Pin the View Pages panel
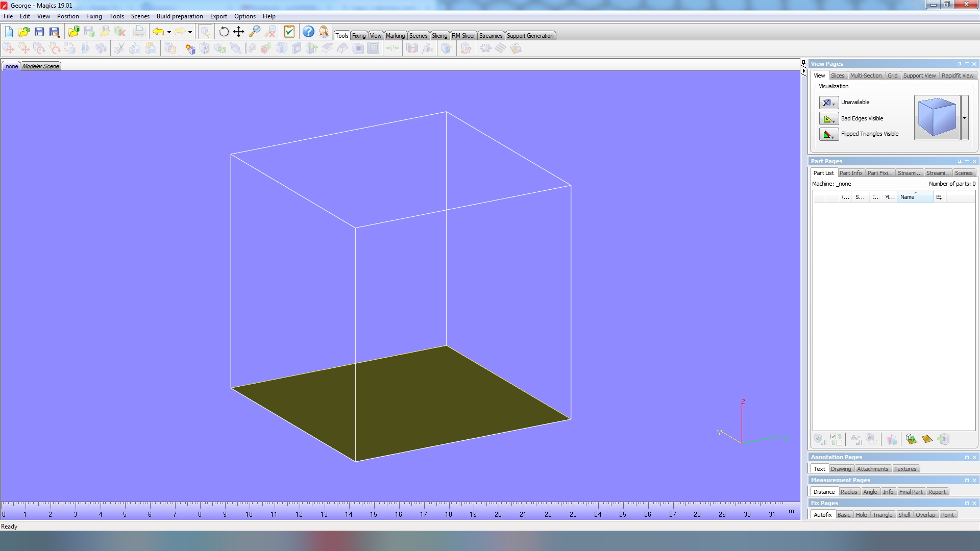The image size is (980, 551). 960,64
